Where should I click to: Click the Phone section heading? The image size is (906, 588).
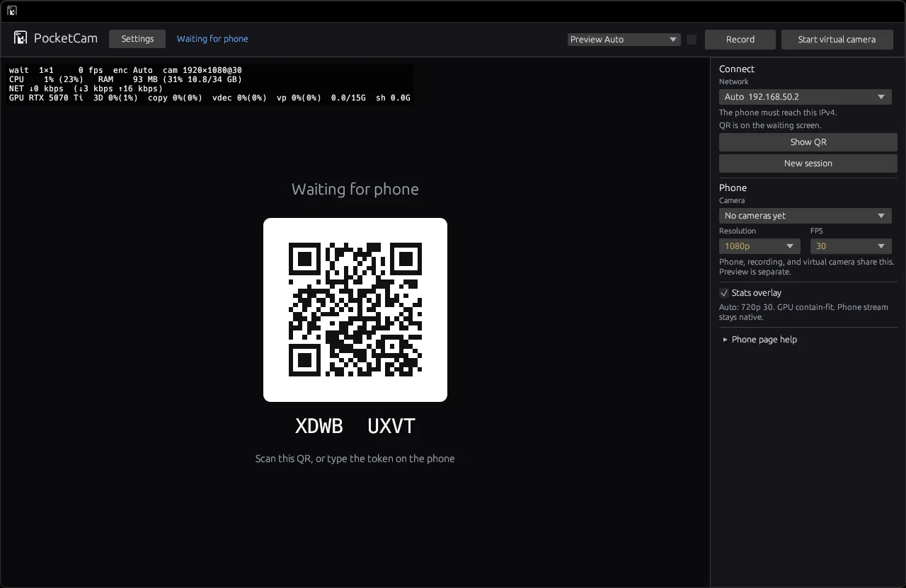pos(733,188)
